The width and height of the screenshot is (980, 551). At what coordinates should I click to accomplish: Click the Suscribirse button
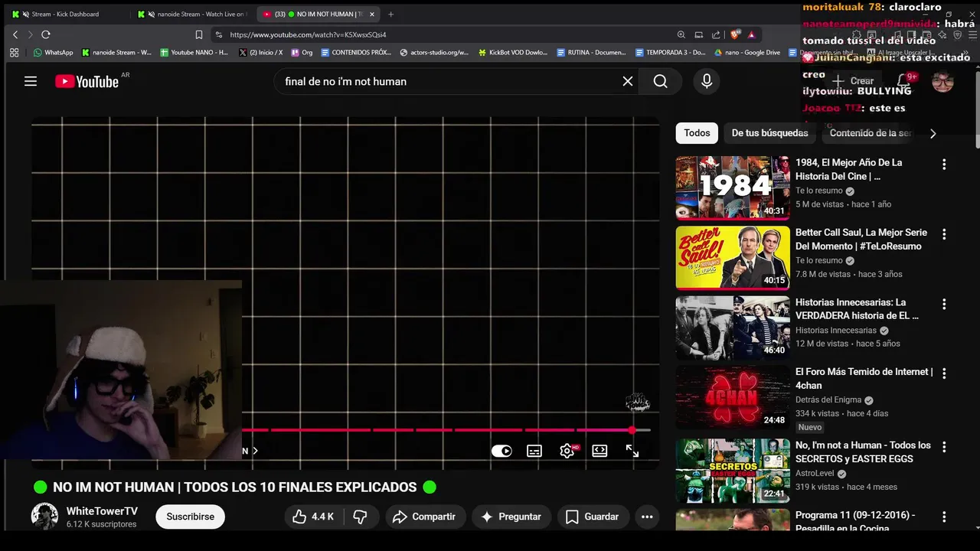pyautogui.click(x=190, y=517)
